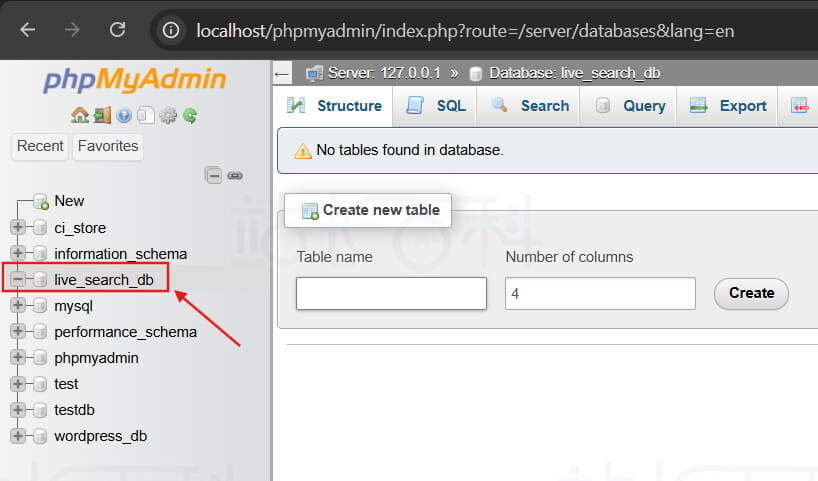Screen dimensions: 818x481
Task: Show the Favorites tables list
Action: pyautogui.click(x=108, y=146)
